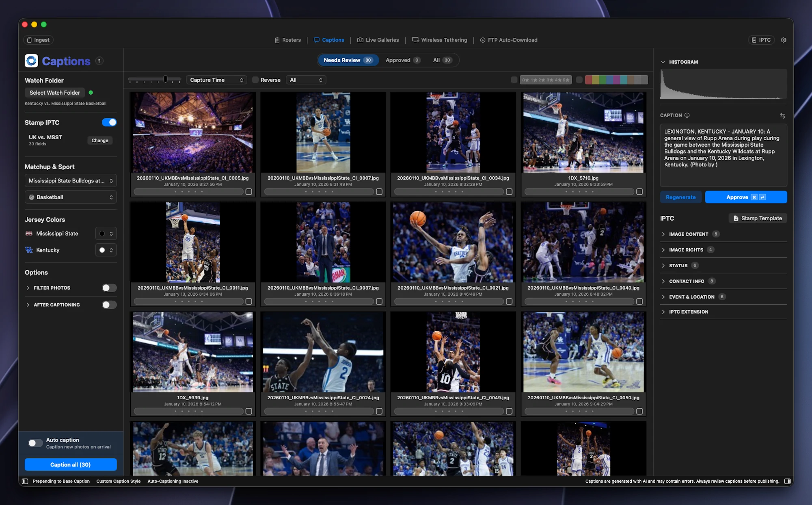Check the Reverse sort checkbox

[x=255, y=80]
